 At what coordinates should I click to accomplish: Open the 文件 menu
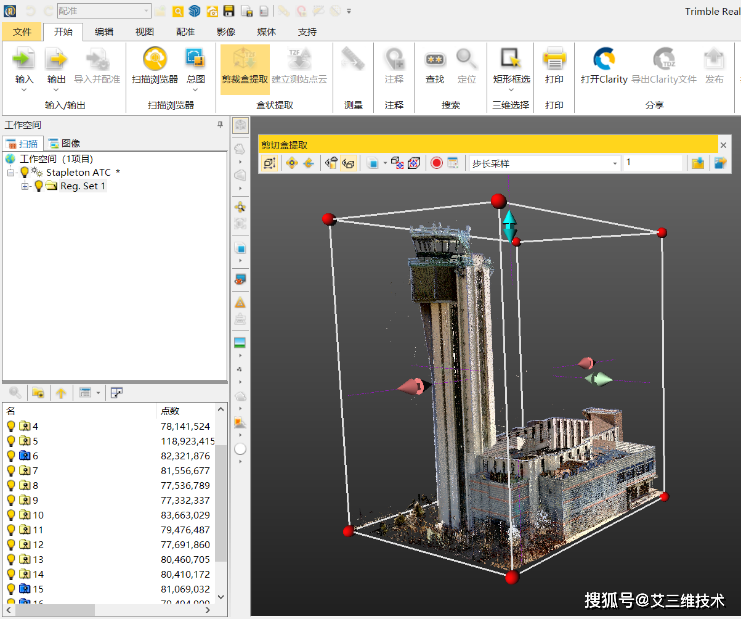[22, 32]
